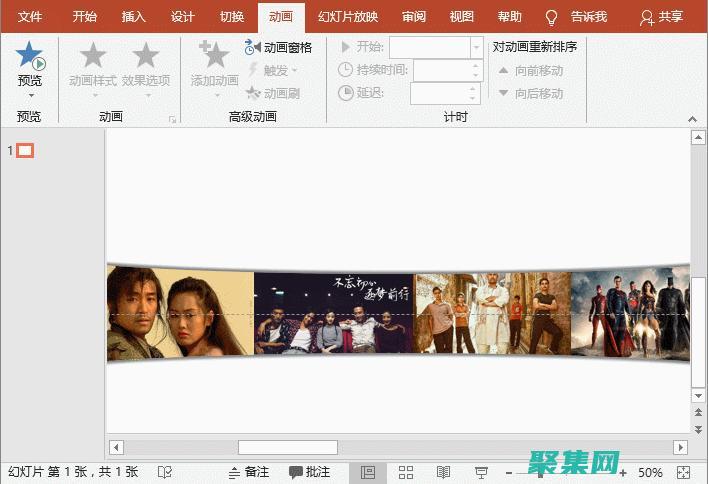Start slide show from status bar icon
Screen dimensions: 708x484
(481, 472)
